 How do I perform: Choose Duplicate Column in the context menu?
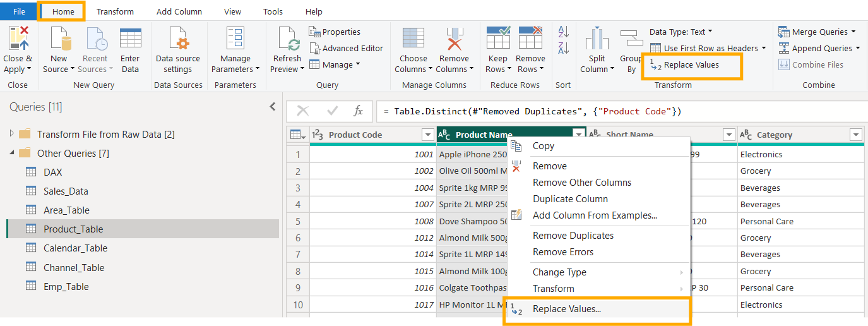[570, 199]
